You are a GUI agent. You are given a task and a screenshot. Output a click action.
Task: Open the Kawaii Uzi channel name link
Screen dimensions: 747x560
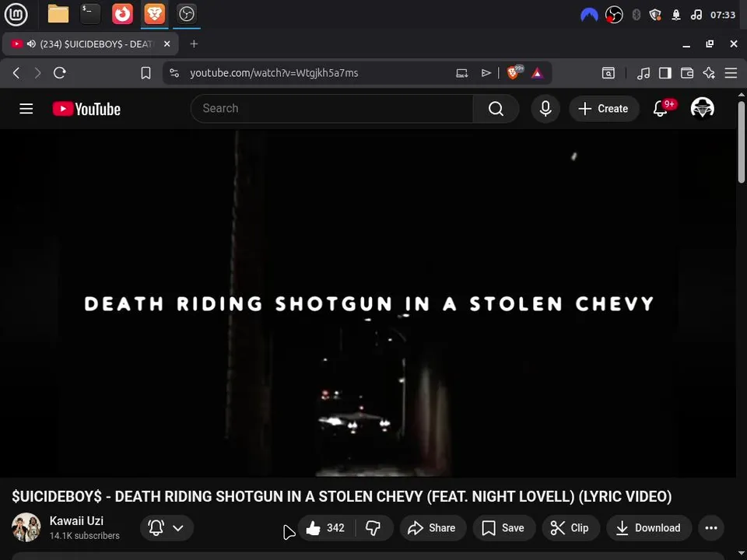point(76,521)
